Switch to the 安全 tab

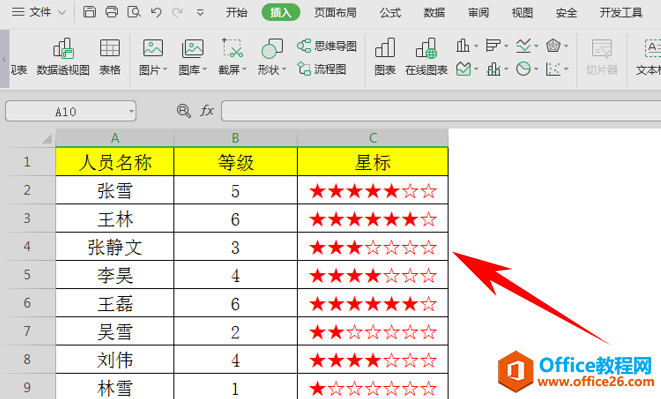coord(566,13)
